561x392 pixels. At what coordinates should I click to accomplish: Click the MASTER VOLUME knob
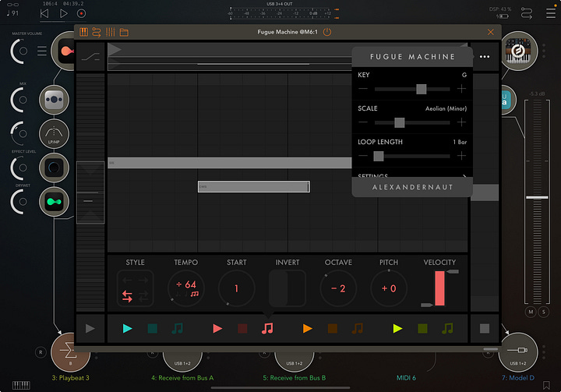click(x=19, y=51)
